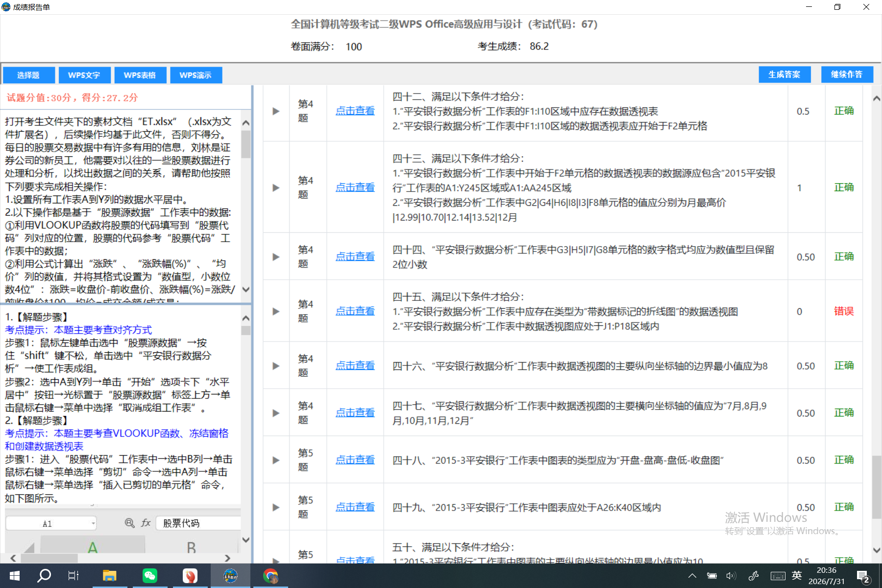
Task: Click the 继续作答 button
Action: click(847, 74)
